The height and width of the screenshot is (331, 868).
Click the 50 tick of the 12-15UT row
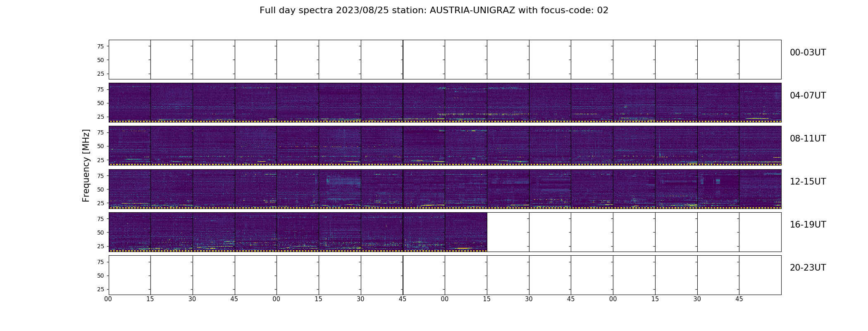(100, 189)
